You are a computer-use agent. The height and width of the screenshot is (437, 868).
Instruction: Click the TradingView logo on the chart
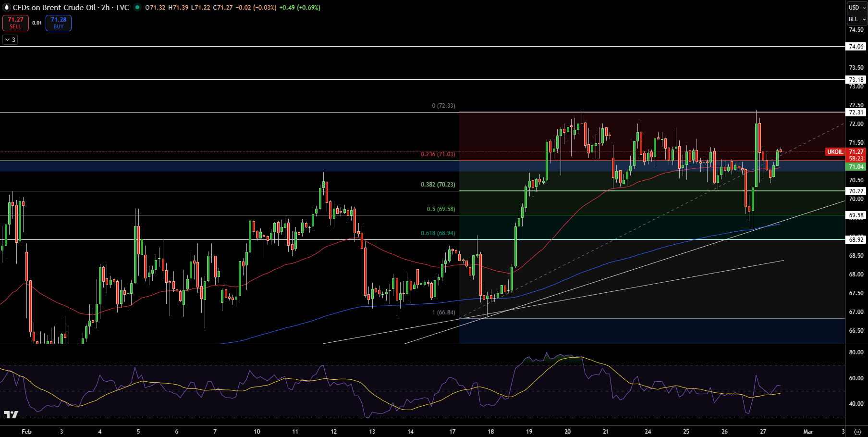coord(11,414)
